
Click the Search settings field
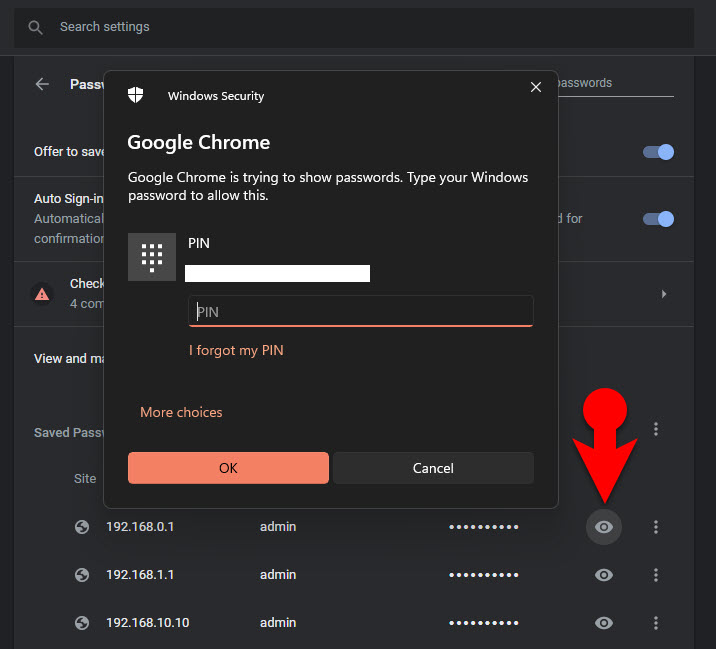coord(354,27)
